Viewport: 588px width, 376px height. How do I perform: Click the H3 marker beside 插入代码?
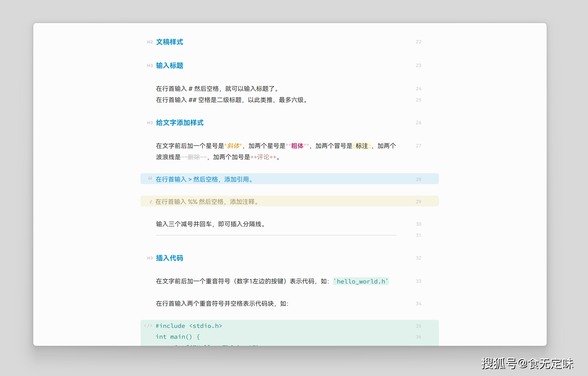150,258
